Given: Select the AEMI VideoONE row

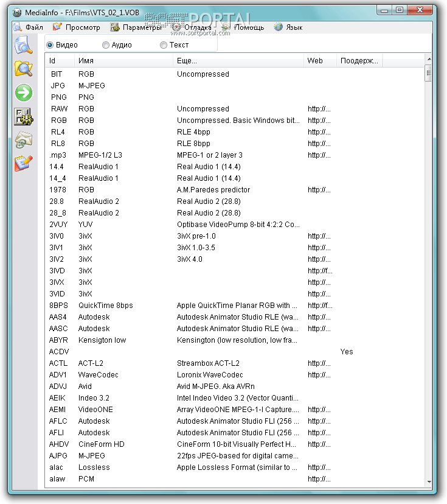Looking at the screenshot, I should 235,410.
